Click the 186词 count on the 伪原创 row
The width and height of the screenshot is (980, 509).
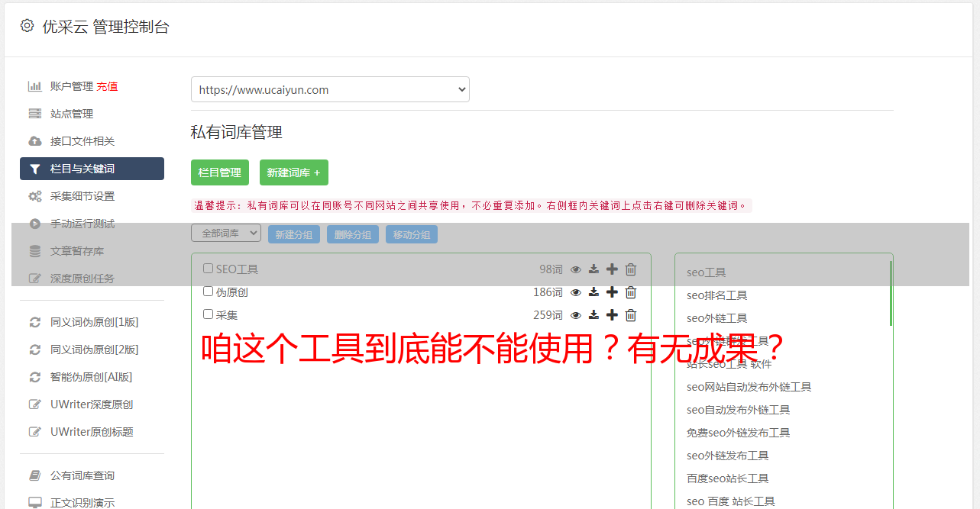(548, 292)
